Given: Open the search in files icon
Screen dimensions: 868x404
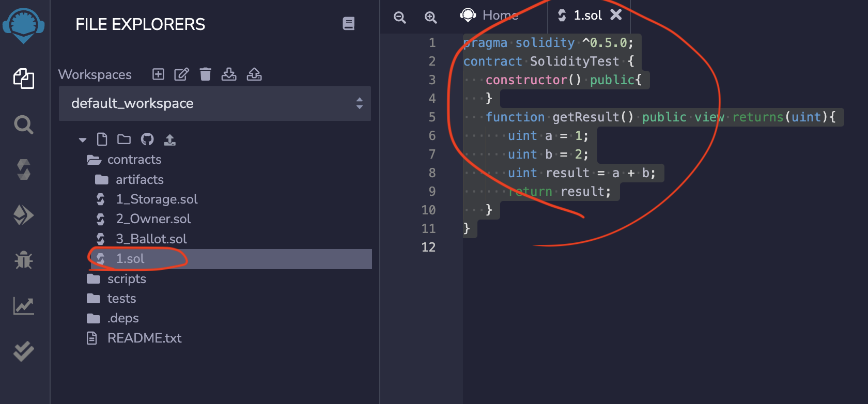Looking at the screenshot, I should (x=24, y=125).
